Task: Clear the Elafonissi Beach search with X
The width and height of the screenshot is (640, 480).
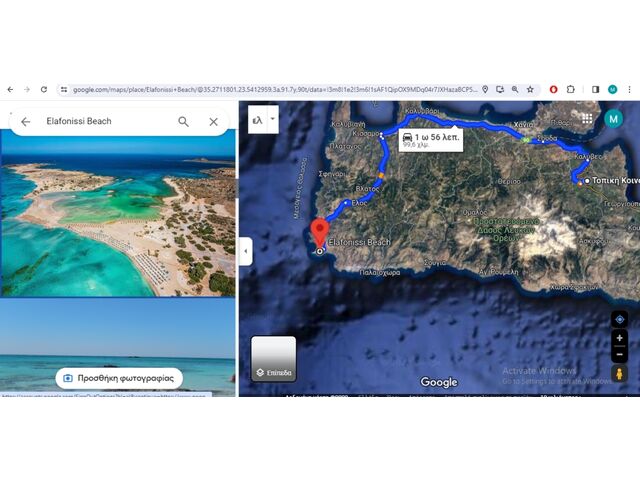Action: 213,122
